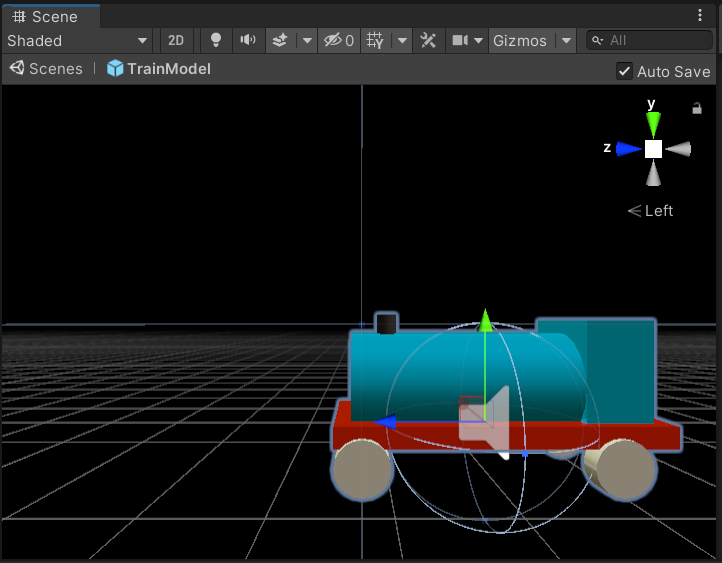
Task: Toggle scene lighting lightbulb icon
Action: (x=215, y=41)
